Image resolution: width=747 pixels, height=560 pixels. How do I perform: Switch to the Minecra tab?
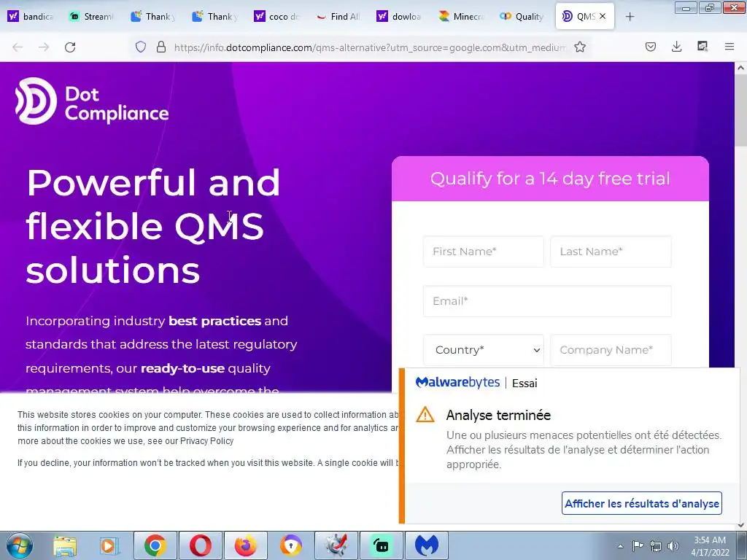coord(461,17)
